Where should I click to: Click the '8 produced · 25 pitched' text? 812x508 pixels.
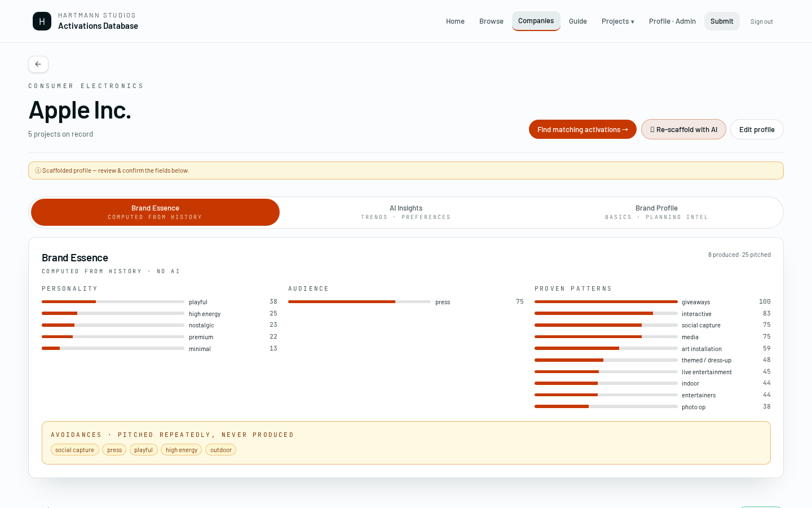[x=739, y=255]
